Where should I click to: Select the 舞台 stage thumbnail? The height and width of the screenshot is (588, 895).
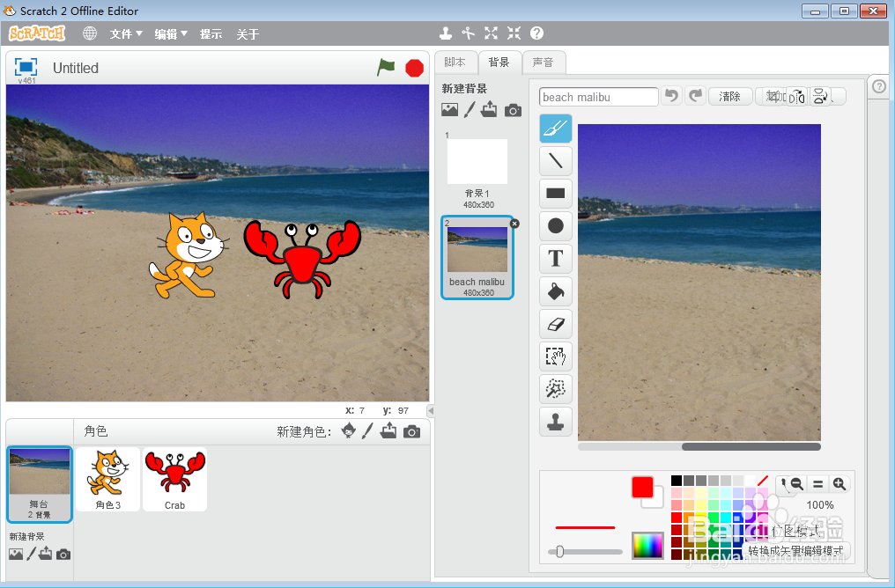40,484
